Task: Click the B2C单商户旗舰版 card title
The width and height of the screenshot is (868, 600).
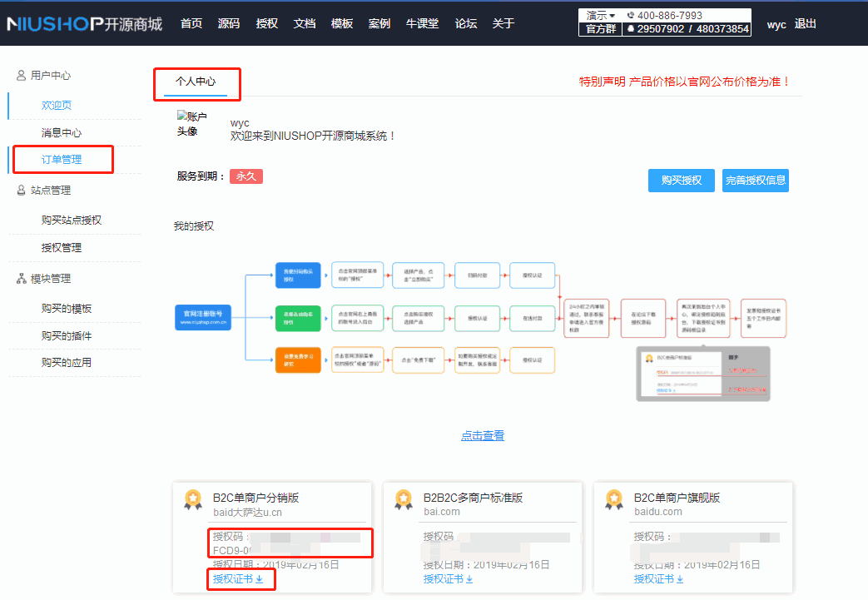Action: coord(677,498)
